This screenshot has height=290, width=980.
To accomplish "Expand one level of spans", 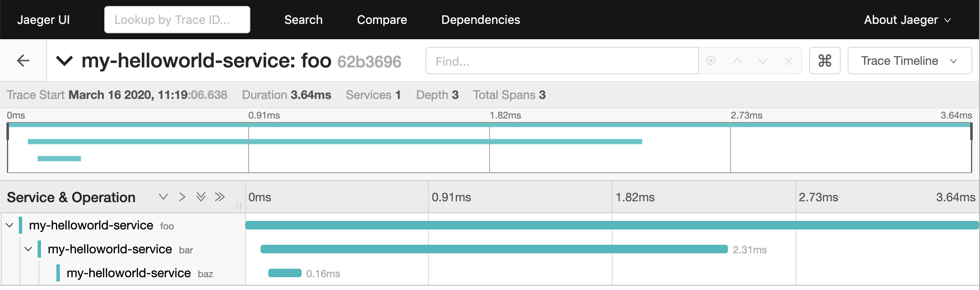I will [163, 197].
